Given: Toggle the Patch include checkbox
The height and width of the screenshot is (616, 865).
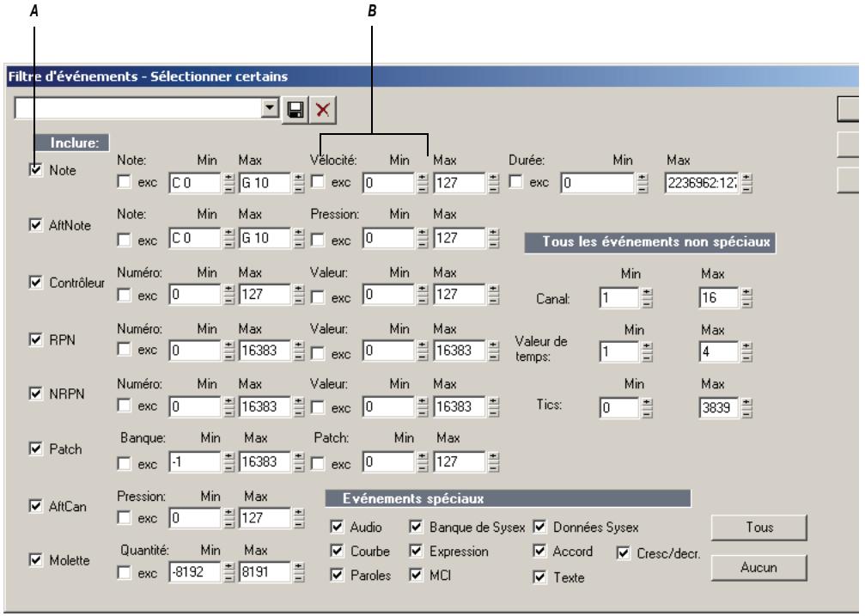Looking at the screenshot, I should pos(35,448).
